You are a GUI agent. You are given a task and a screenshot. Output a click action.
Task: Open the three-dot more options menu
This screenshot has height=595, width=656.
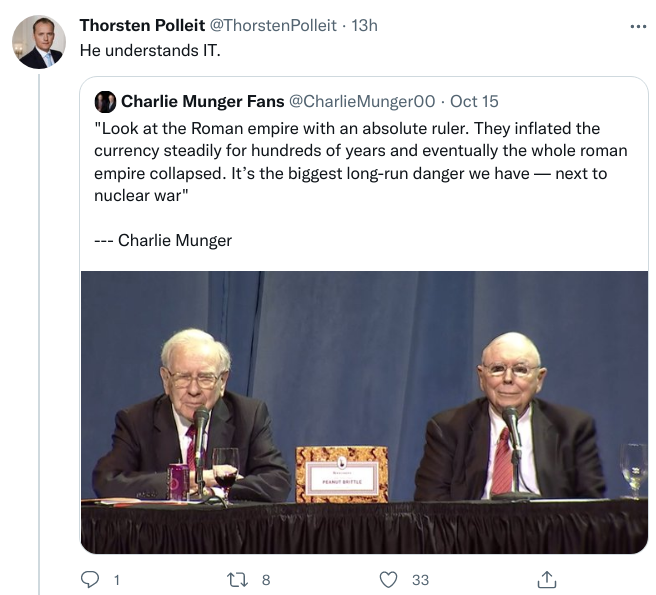(638, 26)
